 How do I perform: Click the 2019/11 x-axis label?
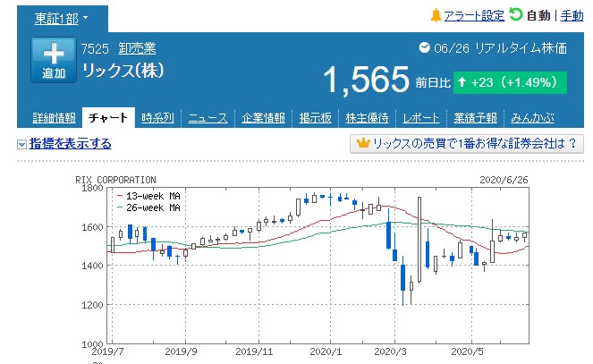[254, 351]
